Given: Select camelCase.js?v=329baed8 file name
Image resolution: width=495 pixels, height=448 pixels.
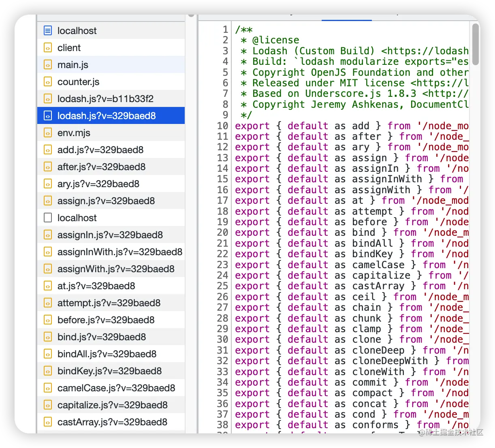Looking at the screenshot, I should (x=116, y=388).
